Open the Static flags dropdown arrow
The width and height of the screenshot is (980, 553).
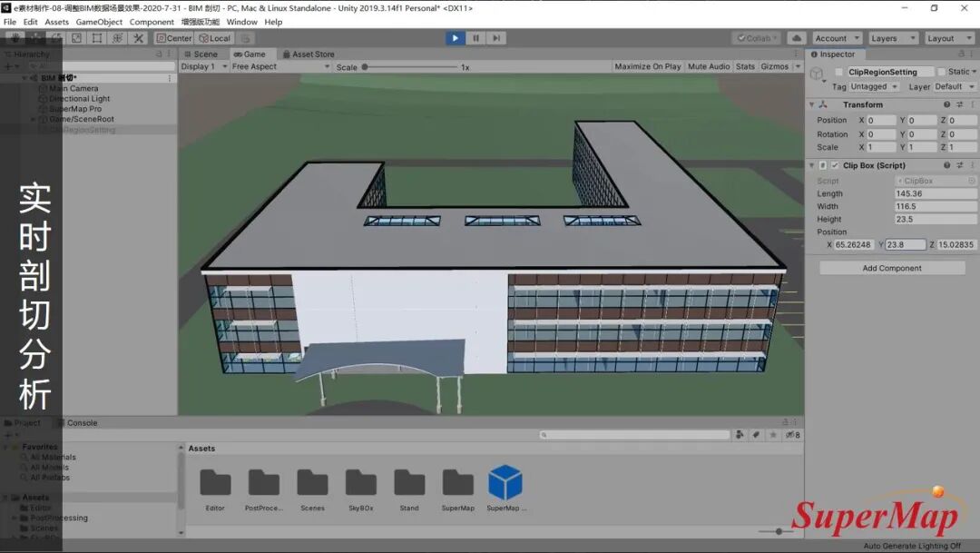tap(974, 72)
